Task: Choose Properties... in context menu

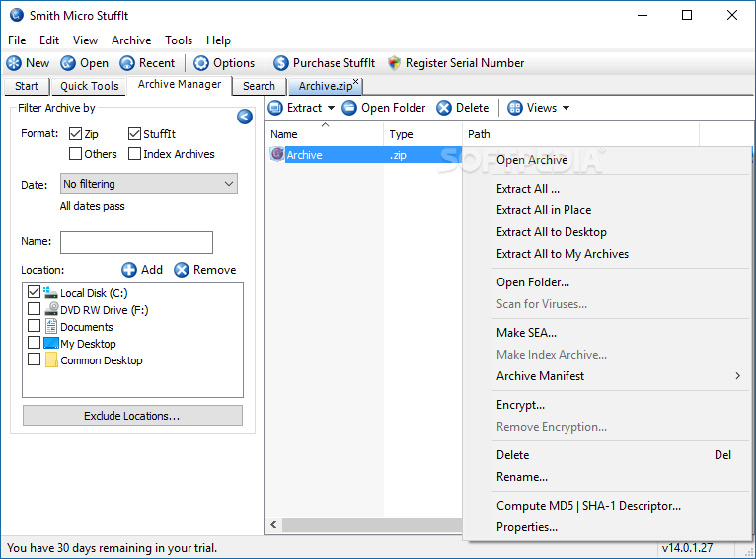Action: point(607,527)
